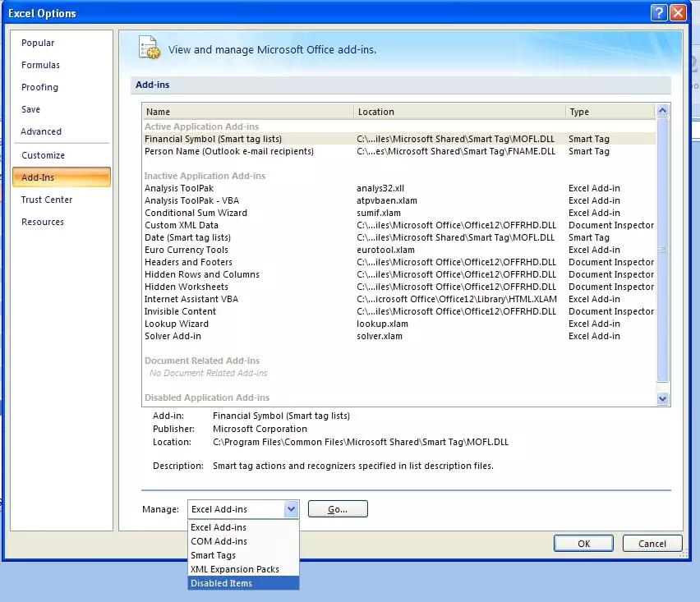Switch to the Popular options page
Image resolution: width=700 pixels, height=602 pixels.
coord(37,42)
